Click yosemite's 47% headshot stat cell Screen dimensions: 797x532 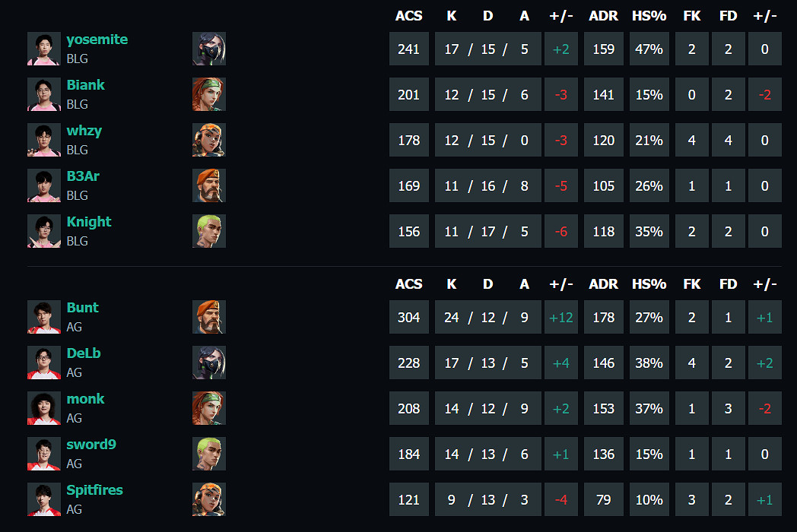648,49
